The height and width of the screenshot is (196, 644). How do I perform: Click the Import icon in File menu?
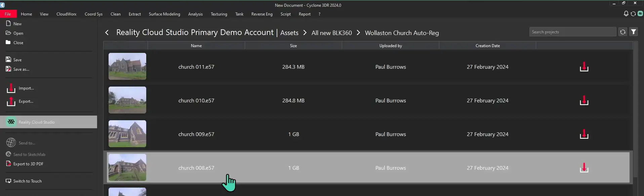tap(11, 88)
